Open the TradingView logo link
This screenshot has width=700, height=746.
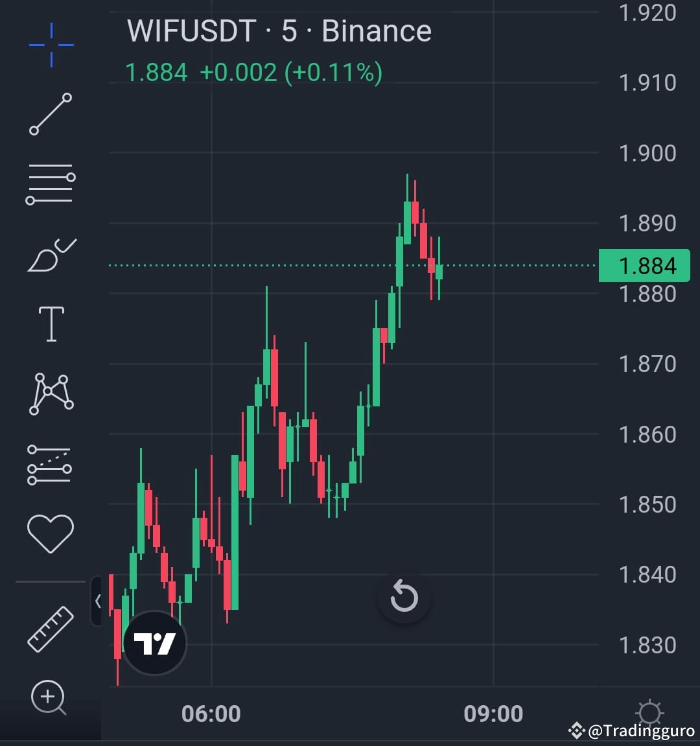[x=154, y=642]
